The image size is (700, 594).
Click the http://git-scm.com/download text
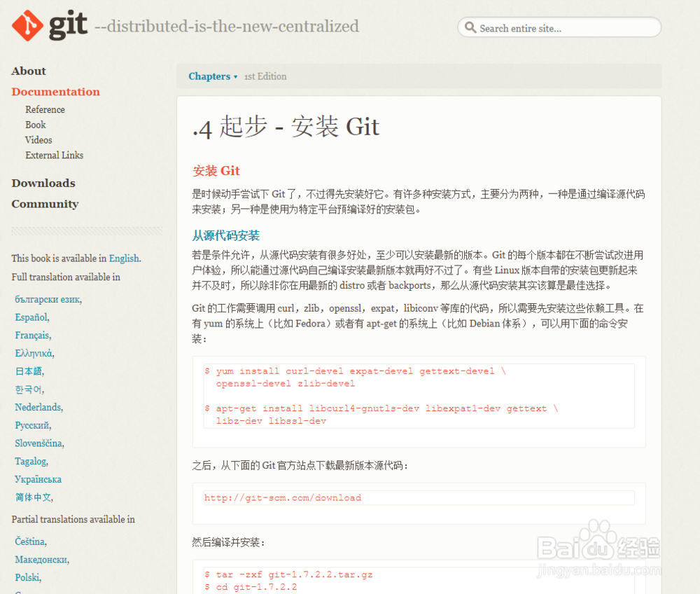pos(283,497)
